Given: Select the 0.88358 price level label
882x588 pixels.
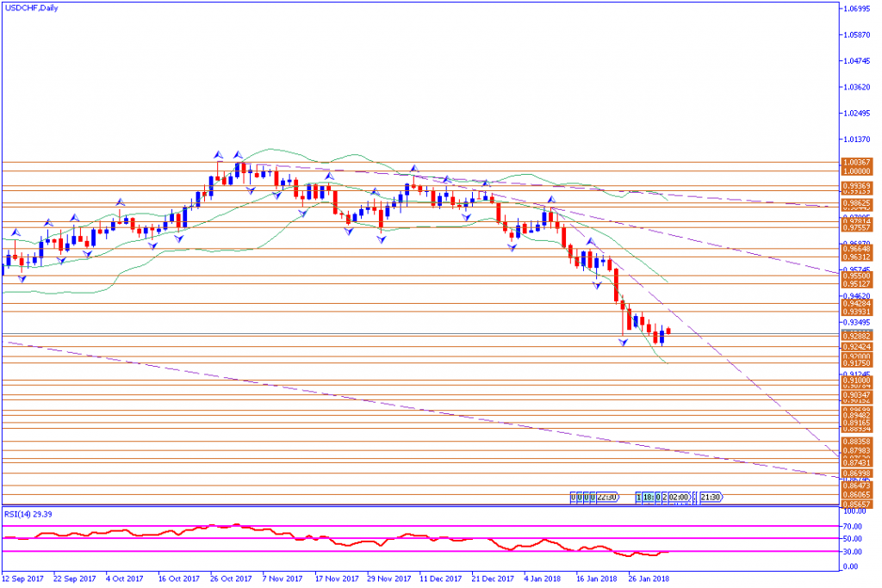Looking at the screenshot, I should click(856, 442).
